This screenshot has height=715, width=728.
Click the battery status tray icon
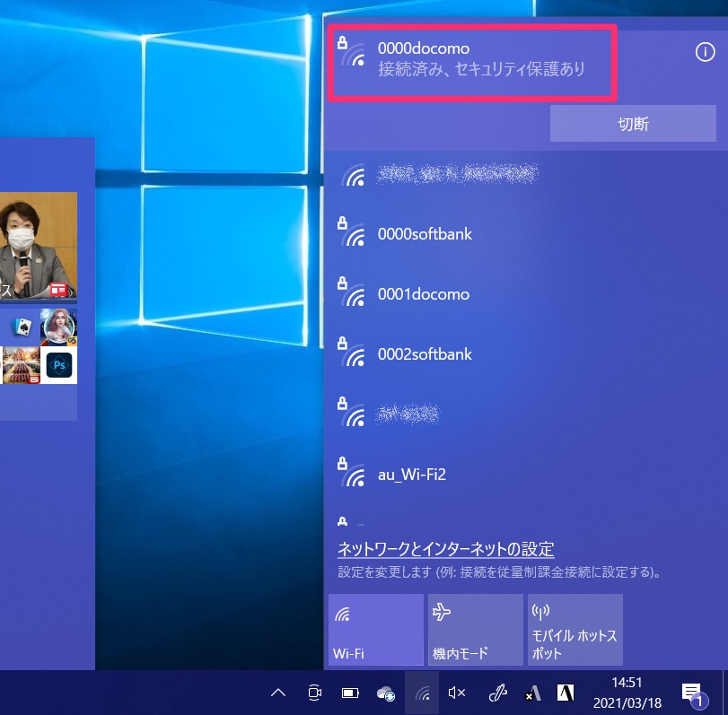click(x=351, y=693)
